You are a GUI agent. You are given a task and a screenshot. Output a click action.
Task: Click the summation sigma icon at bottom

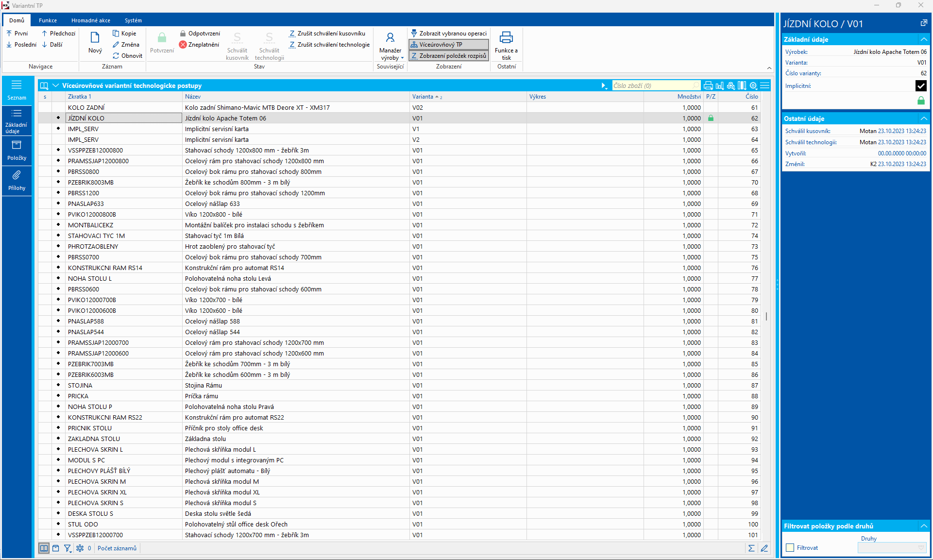click(x=751, y=548)
